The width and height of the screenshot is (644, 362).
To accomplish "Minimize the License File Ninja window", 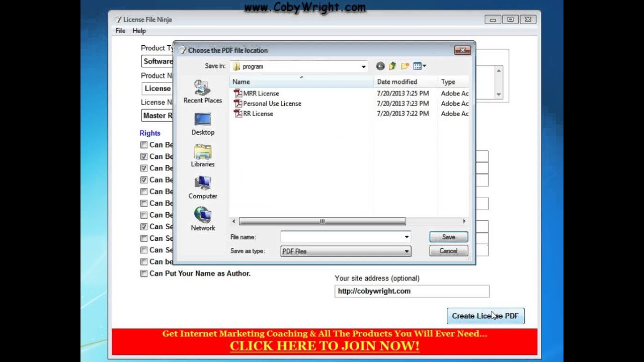I will point(493,20).
